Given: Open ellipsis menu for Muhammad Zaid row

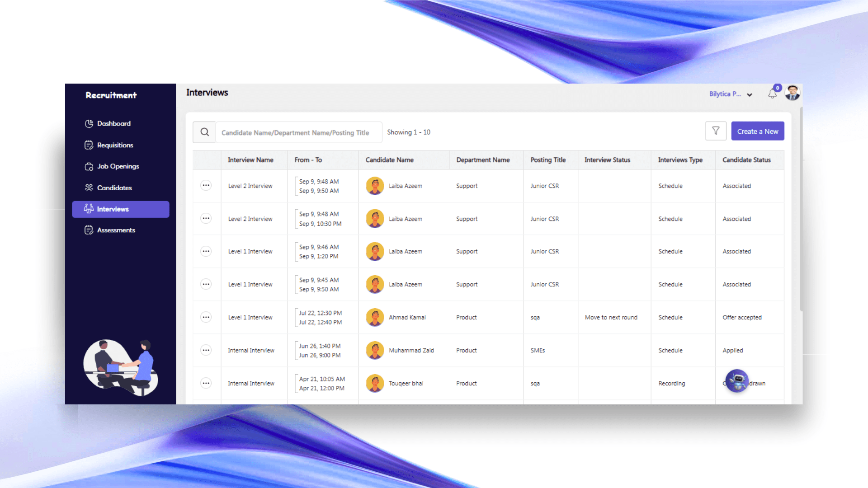Looking at the screenshot, I should [x=206, y=350].
